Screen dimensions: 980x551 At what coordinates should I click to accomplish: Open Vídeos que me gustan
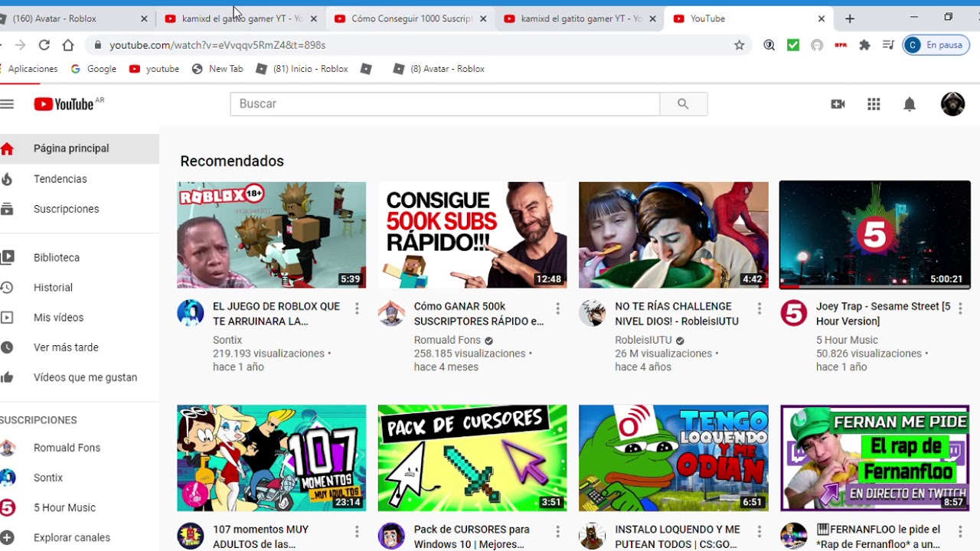coord(80,377)
